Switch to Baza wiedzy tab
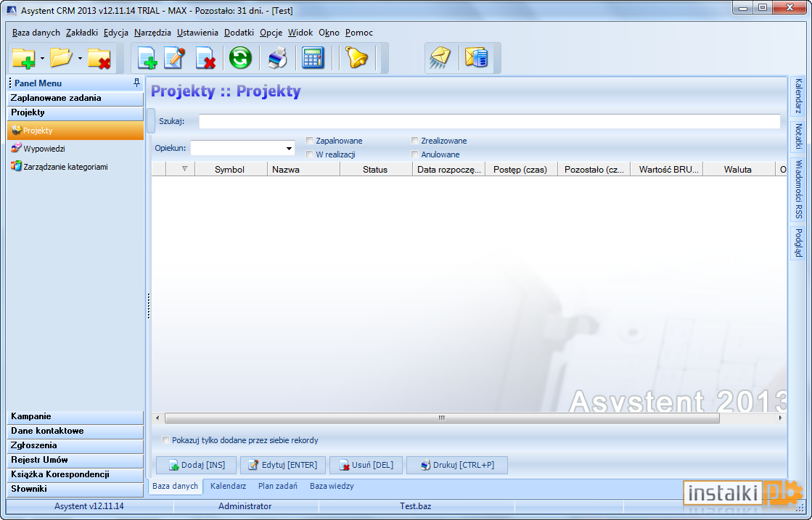This screenshot has height=520, width=812. point(332,487)
